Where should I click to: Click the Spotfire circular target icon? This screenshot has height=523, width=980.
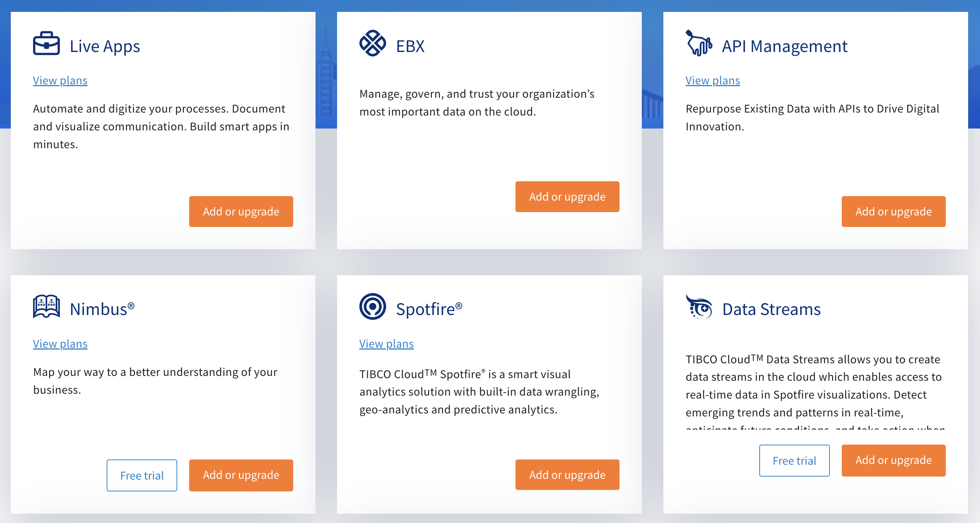[x=372, y=306]
